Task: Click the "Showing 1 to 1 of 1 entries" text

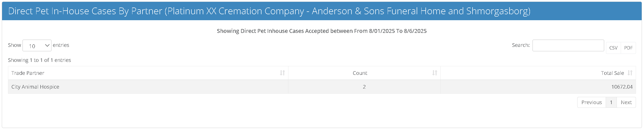Action: coord(39,60)
